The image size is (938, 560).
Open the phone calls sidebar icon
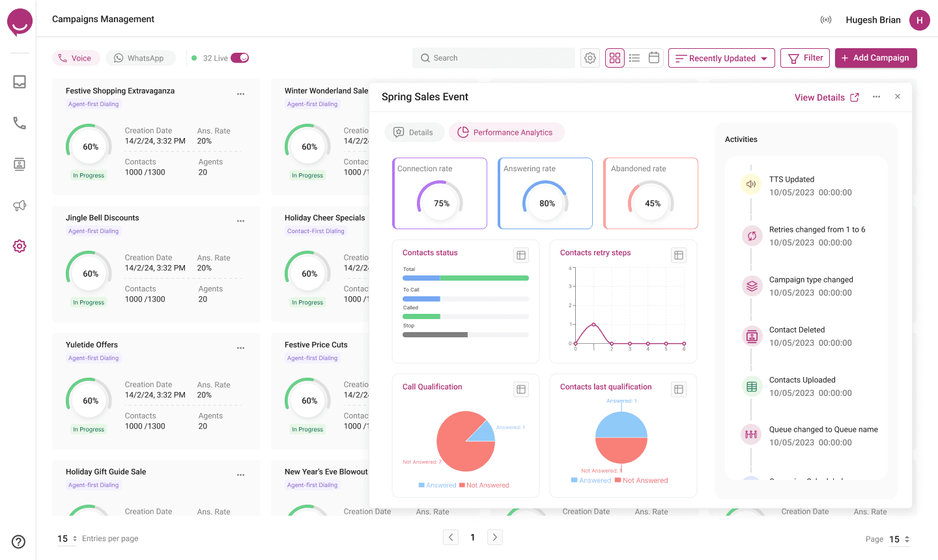pyautogui.click(x=20, y=123)
